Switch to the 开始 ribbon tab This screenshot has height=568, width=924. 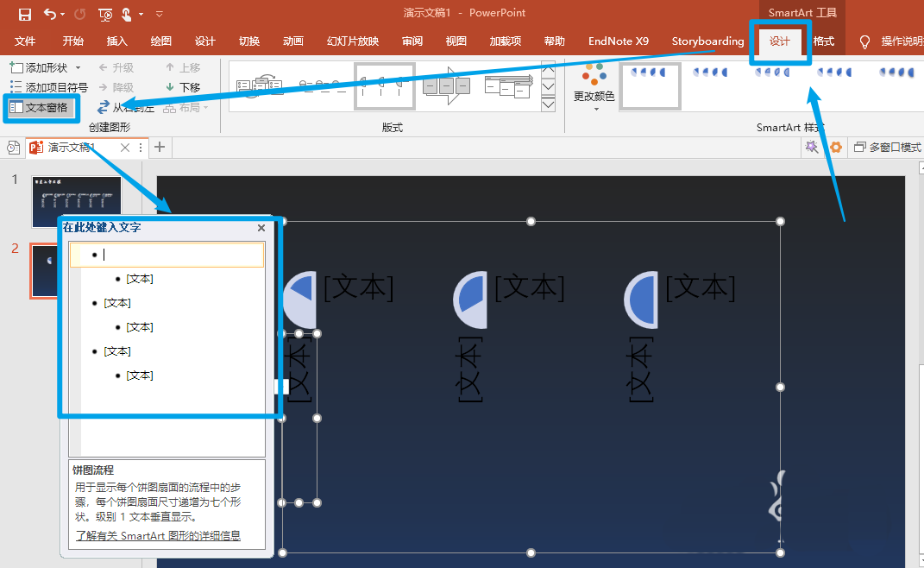tap(73, 41)
